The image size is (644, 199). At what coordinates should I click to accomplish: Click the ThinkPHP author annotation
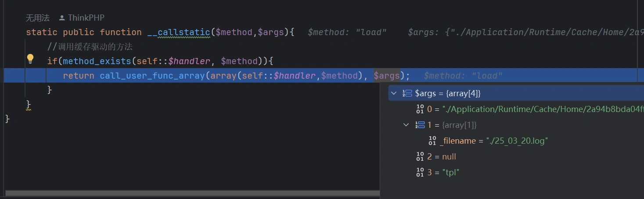86,18
